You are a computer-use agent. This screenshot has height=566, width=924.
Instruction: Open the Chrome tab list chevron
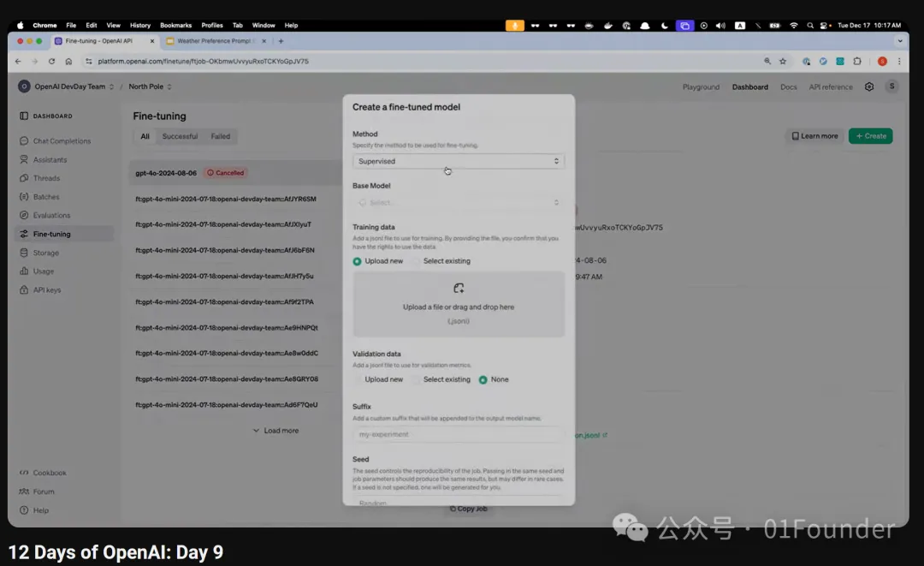[900, 41]
